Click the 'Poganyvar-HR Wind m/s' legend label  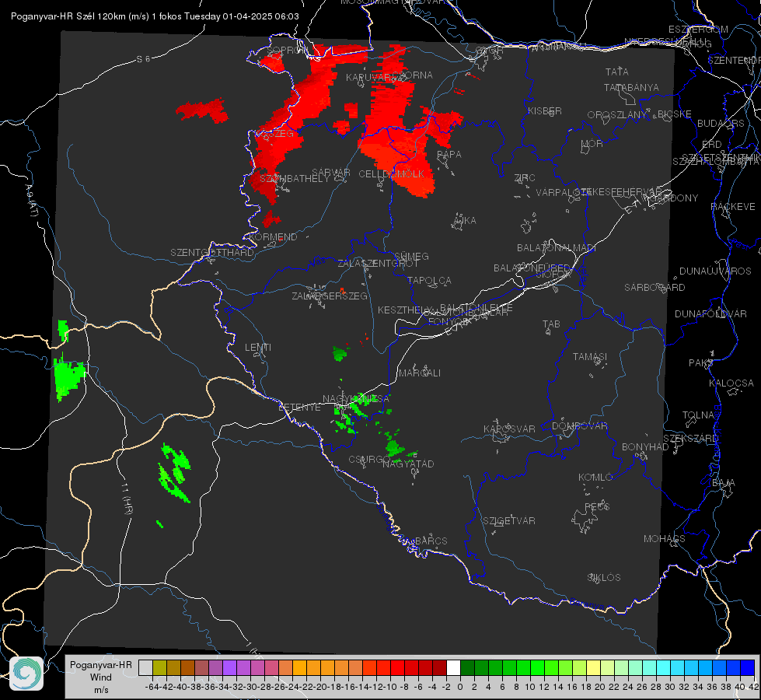coord(101,677)
